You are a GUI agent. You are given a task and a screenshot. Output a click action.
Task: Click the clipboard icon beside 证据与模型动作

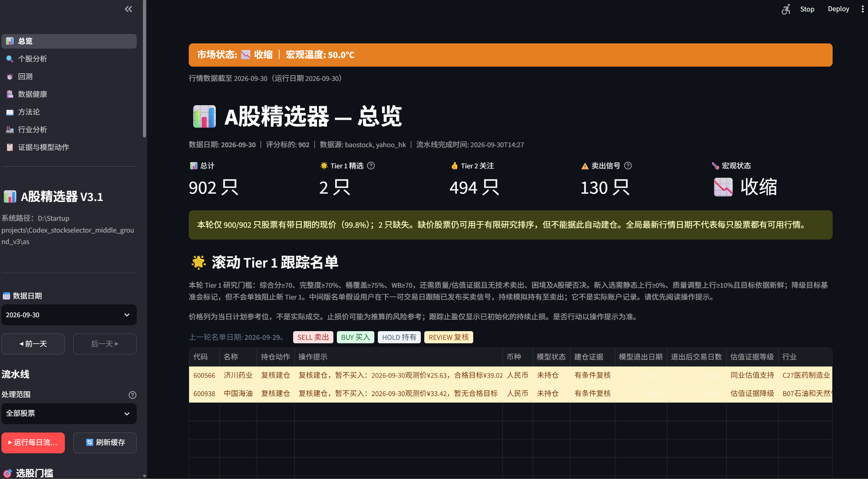pos(10,147)
